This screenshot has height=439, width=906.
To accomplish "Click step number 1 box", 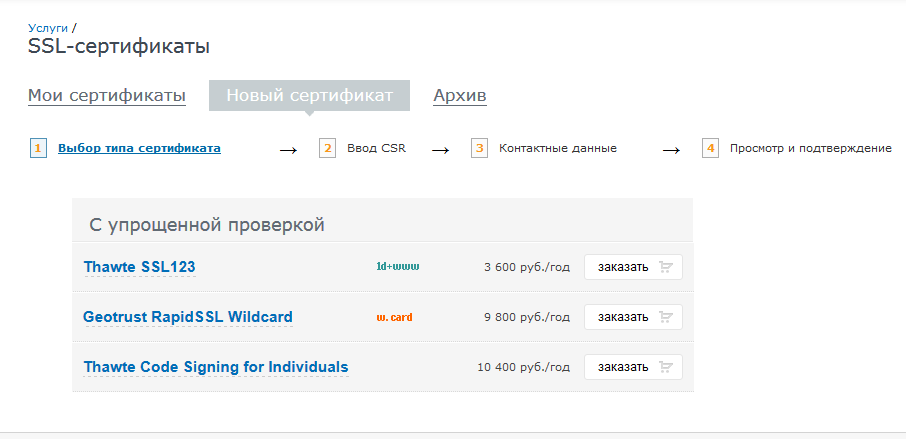I will point(38,148).
